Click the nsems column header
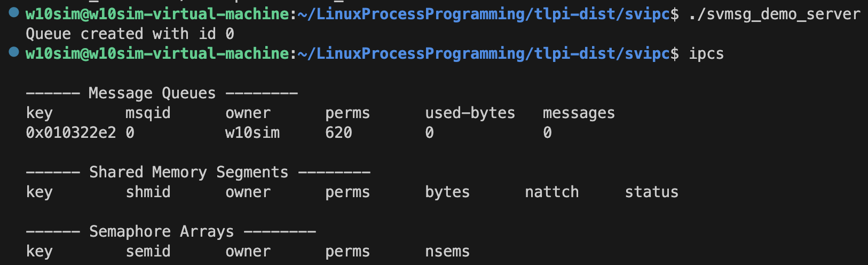 tap(447, 252)
